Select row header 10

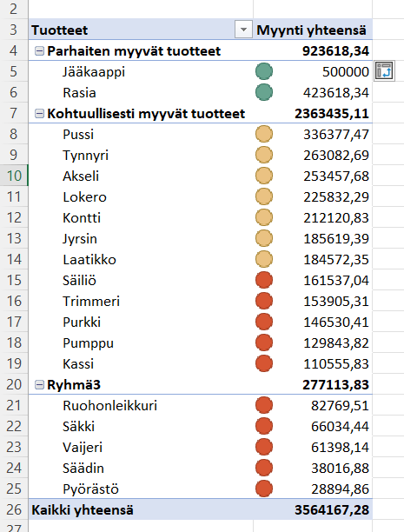click(14, 176)
